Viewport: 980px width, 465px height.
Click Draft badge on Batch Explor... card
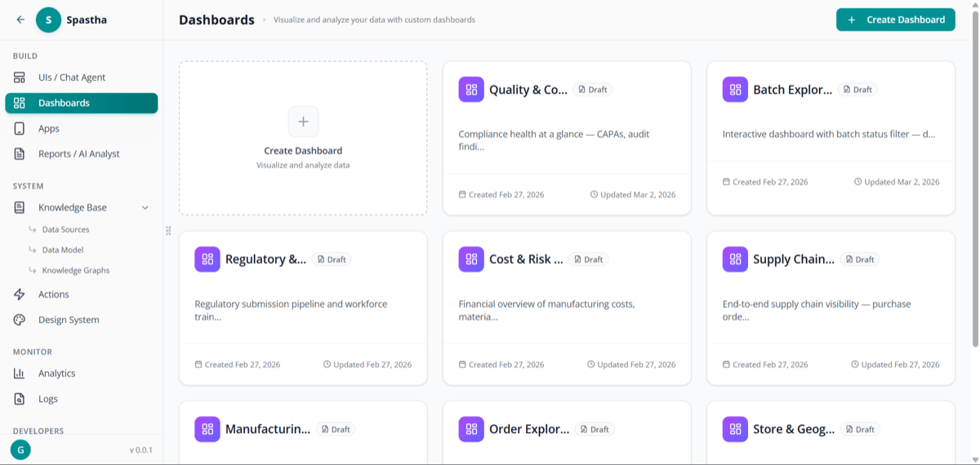[857, 90]
